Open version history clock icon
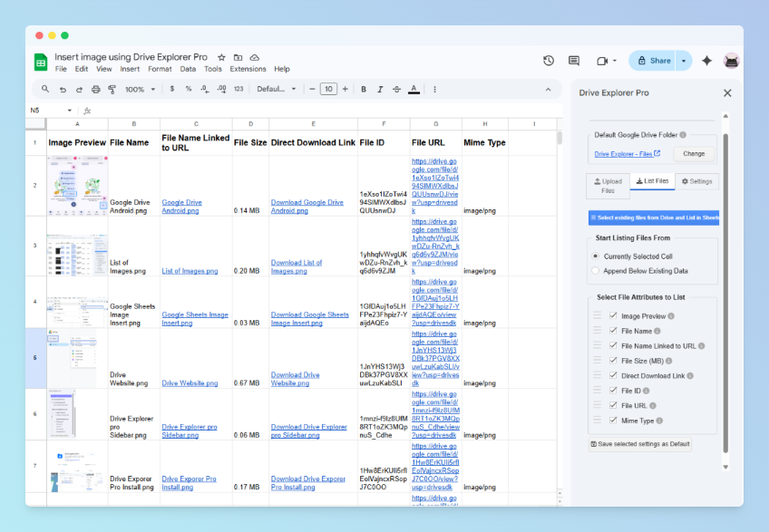Screen dimensions: 769x532 tap(549, 61)
